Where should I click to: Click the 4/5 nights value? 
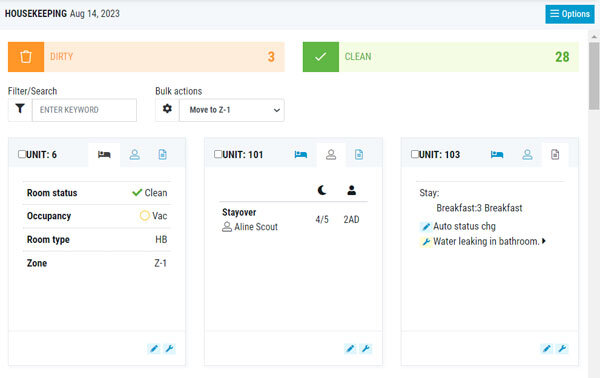coord(322,220)
